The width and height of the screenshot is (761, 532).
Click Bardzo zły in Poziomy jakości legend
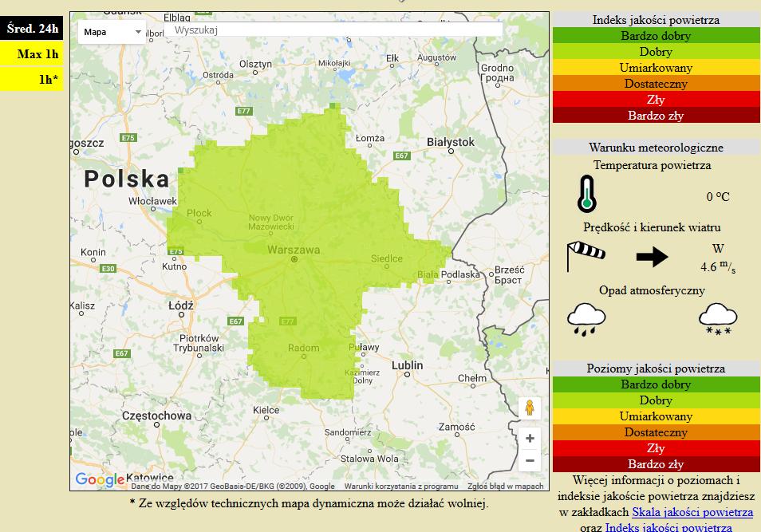tap(656, 464)
